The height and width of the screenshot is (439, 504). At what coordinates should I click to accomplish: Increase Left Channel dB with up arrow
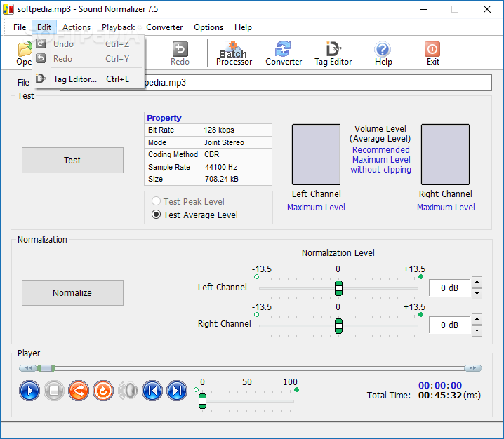tap(477, 283)
